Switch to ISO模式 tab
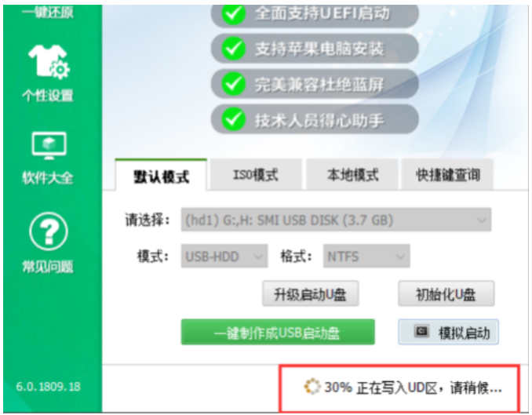Screen dimensions: 532x415 click(256, 175)
